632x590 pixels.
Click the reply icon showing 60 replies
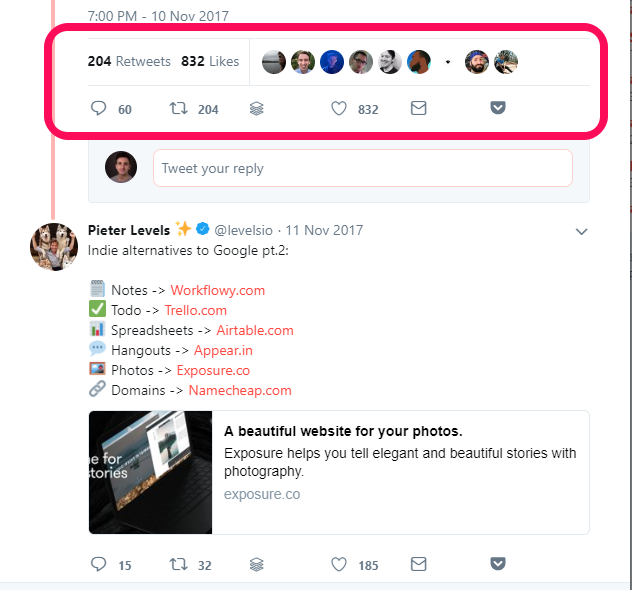tap(98, 108)
